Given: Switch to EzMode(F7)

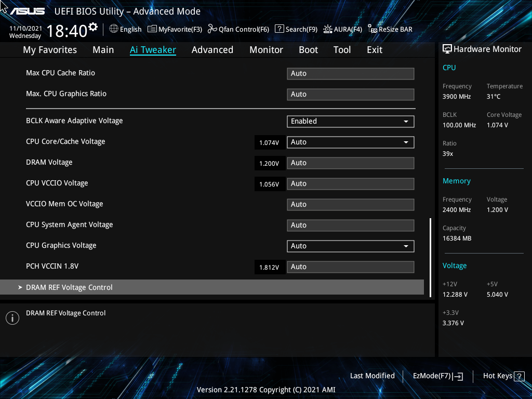Looking at the screenshot, I should (437, 376).
